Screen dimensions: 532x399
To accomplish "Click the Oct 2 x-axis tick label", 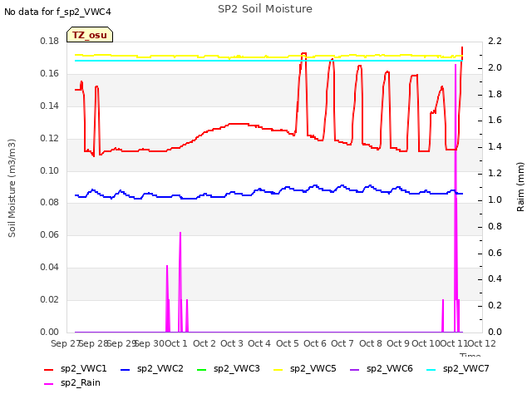I will tap(204, 343).
